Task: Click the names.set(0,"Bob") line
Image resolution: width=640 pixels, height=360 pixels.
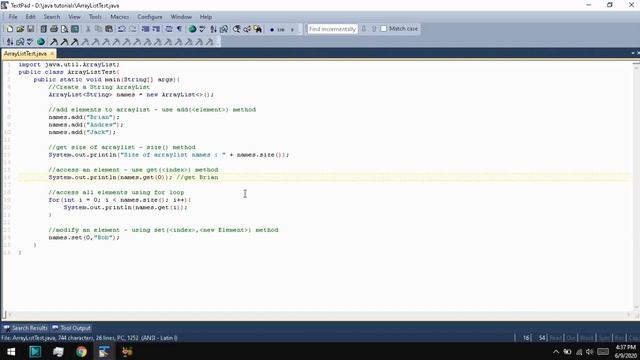Action: pos(84,238)
